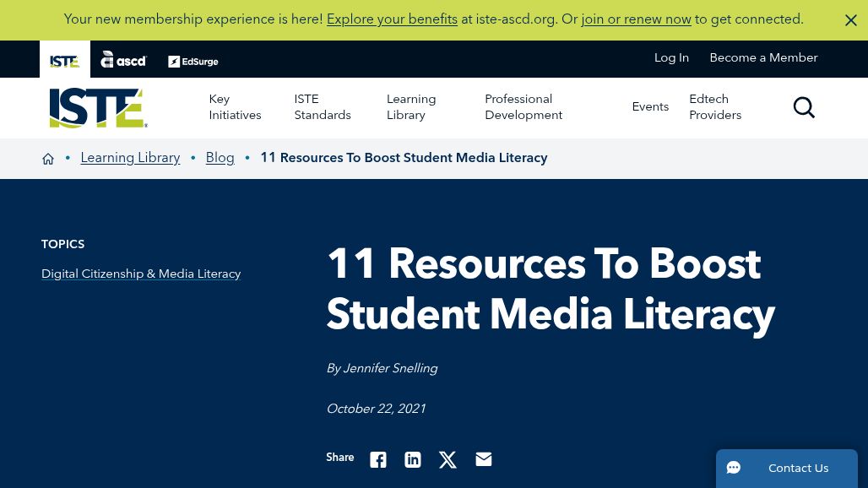Dismiss the membership announcement banner
The width and height of the screenshot is (868, 488).
tap(850, 20)
